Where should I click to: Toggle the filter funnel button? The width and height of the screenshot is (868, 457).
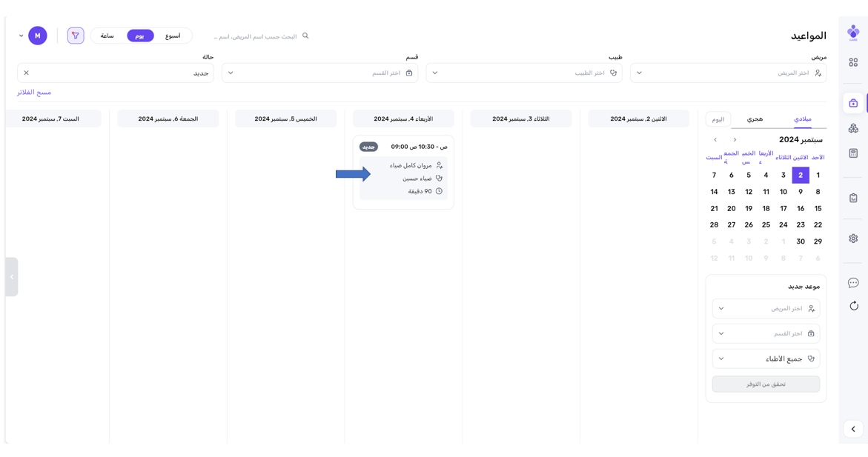pos(76,36)
